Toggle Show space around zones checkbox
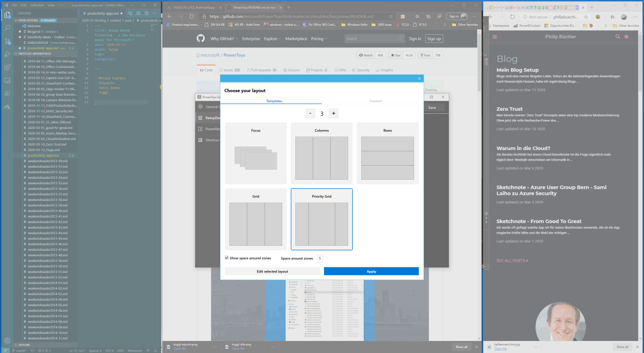 click(227, 258)
